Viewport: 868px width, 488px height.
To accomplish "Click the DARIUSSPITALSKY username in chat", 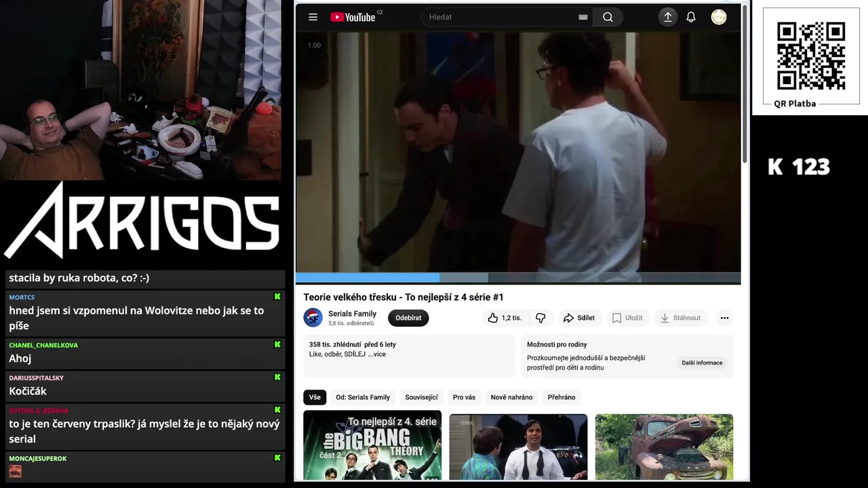I will click(x=36, y=378).
